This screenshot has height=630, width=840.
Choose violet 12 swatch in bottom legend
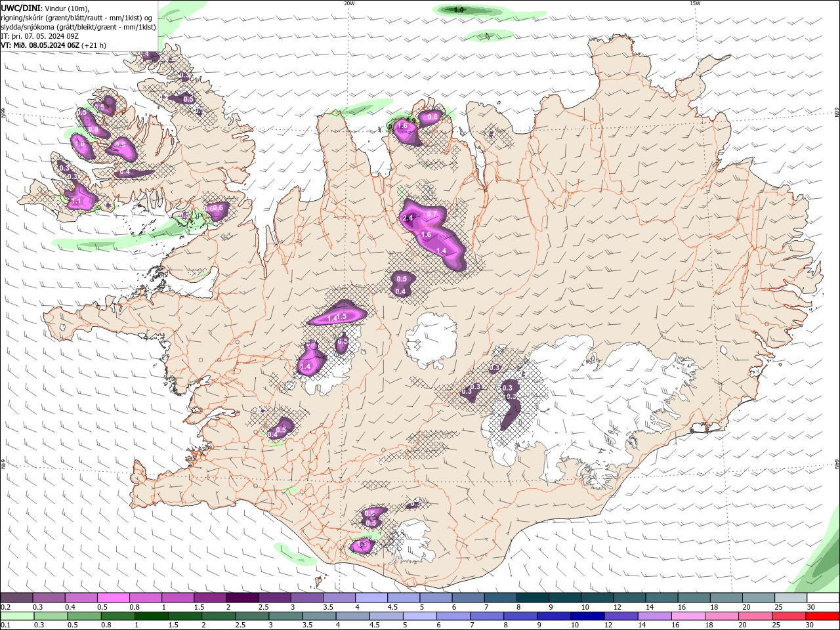(x=621, y=616)
